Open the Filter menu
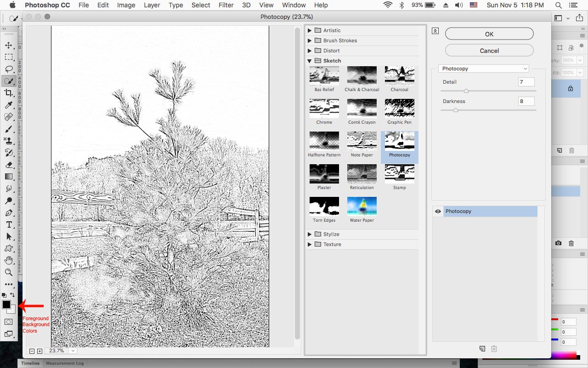 click(226, 5)
